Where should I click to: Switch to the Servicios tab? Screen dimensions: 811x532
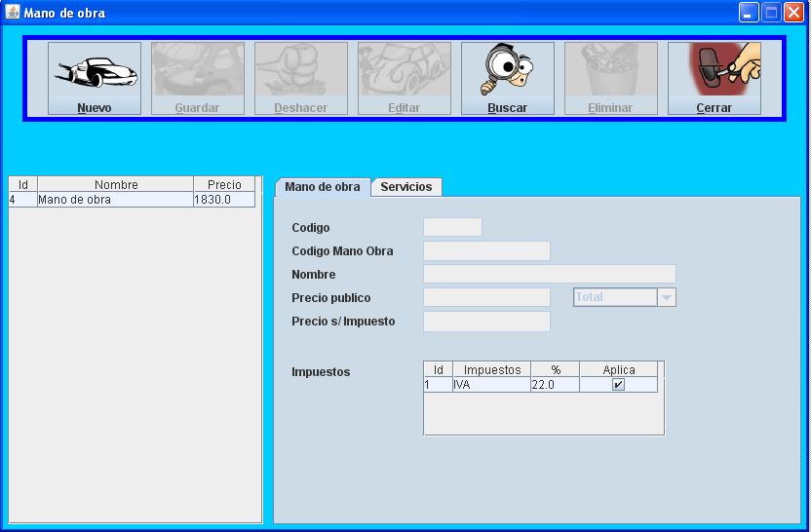pos(406,187)
